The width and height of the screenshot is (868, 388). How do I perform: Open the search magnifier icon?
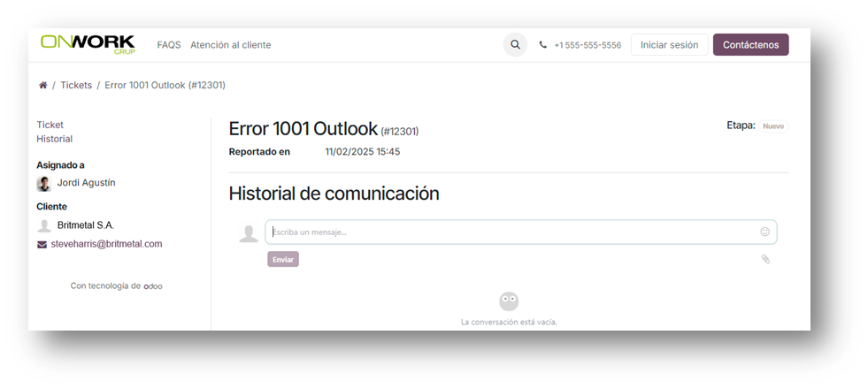click(515, 45)
